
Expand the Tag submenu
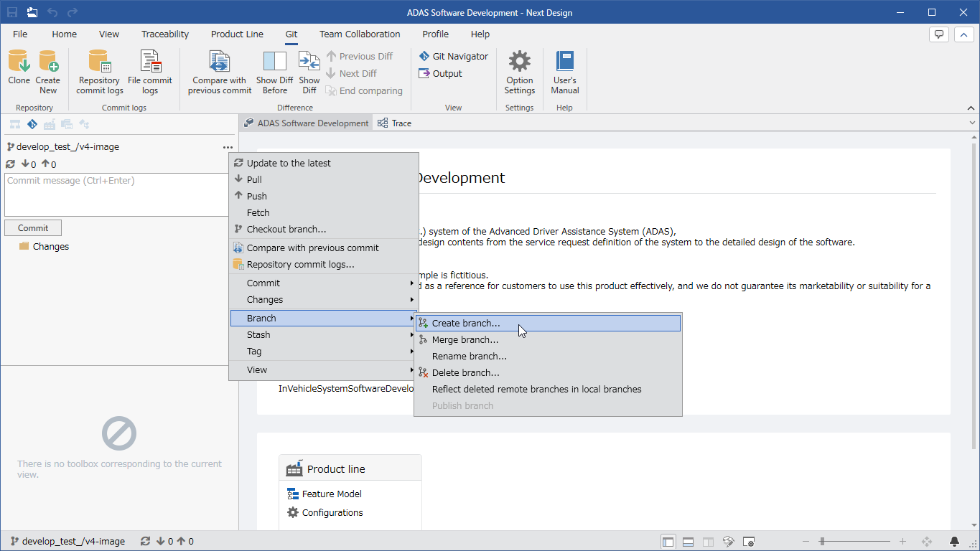point(324,351)
